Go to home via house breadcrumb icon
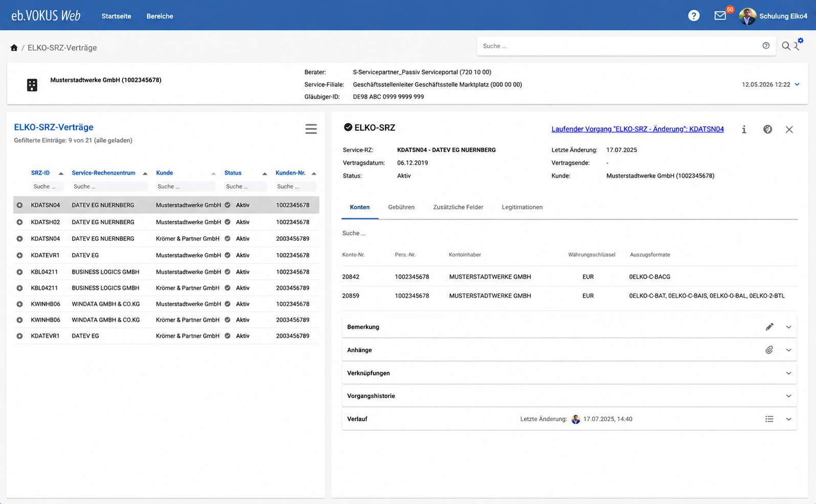Viewport: 816px width, 504px height. click(14, 48)
